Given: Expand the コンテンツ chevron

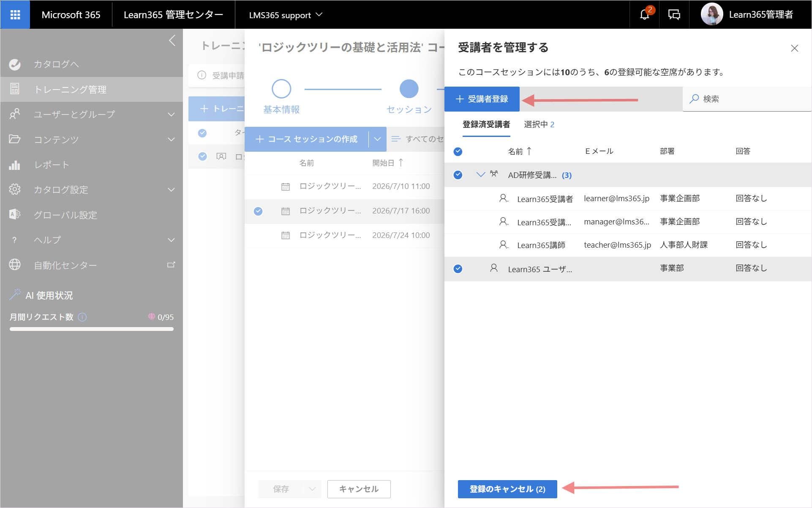Looking at the screenshot, I should pos(171,139).
